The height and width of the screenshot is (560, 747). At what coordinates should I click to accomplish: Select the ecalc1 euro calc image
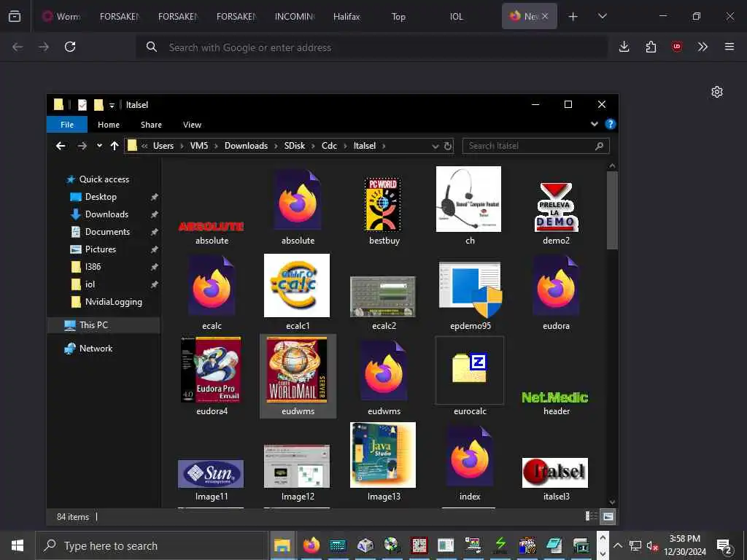(x=297, y=285)
